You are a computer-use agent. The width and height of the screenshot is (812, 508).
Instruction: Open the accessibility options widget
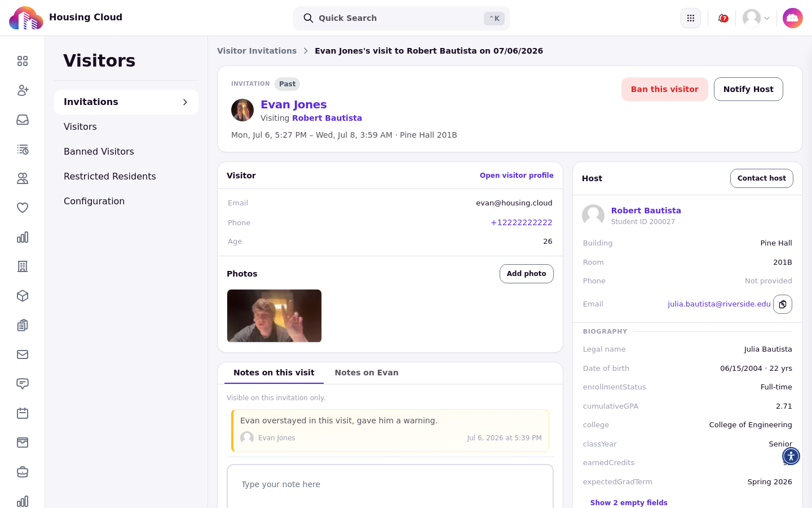(x=791, y=456)
